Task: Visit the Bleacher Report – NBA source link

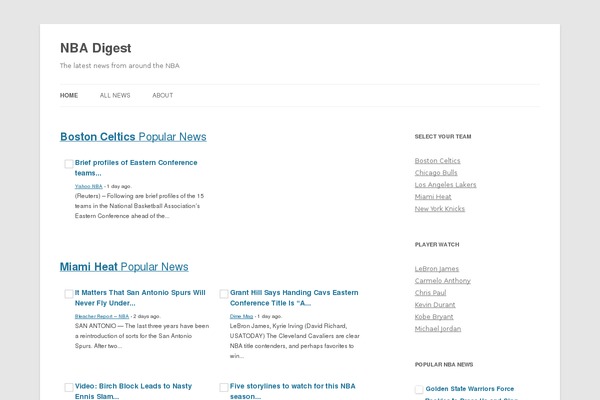Action: tap(102, 317)
